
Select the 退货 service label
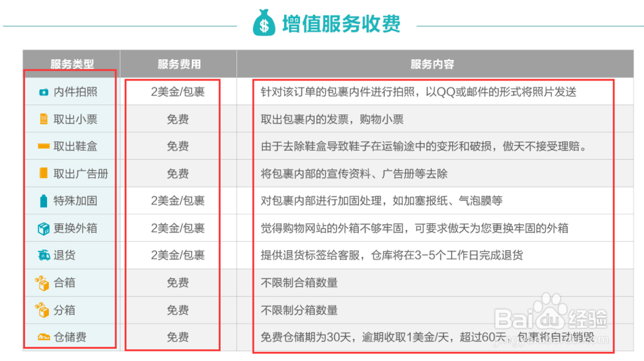[x=64, y=255]
